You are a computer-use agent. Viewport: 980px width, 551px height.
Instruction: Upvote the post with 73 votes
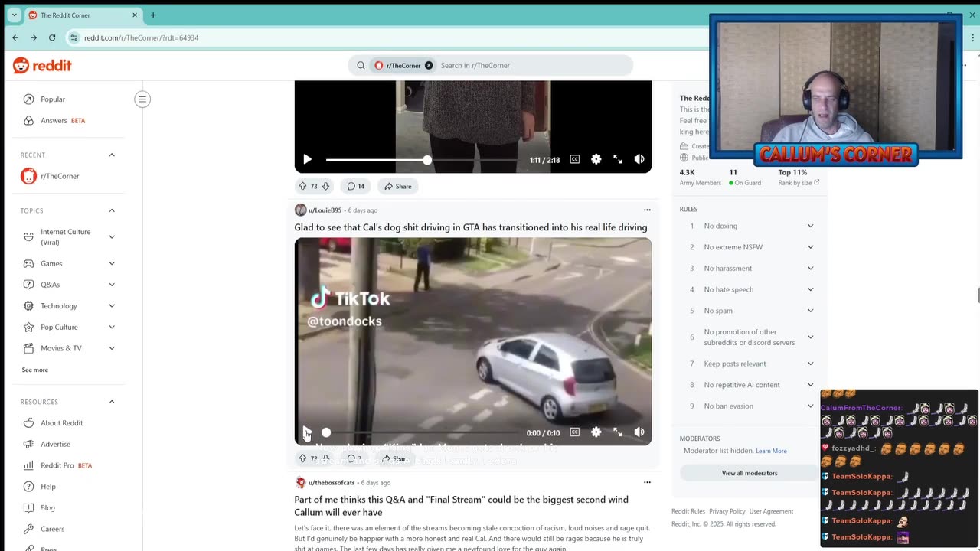tap(302, 186)
